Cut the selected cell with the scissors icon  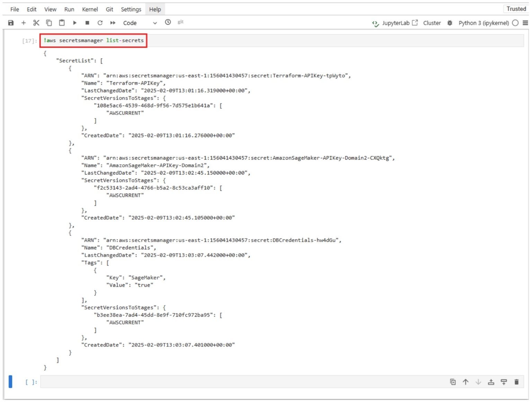click(x=36, y=23)
